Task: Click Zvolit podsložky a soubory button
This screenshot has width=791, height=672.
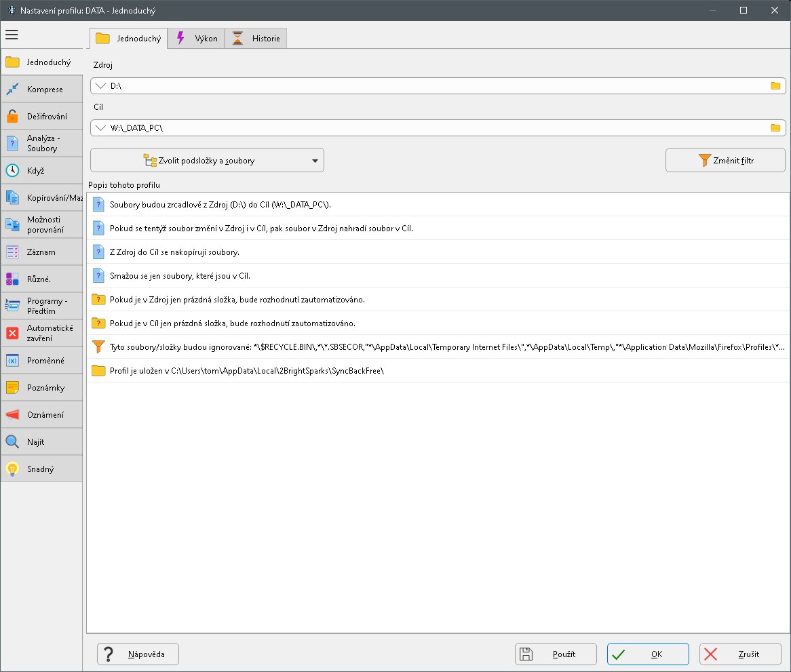Action: (x=207, y=160)
